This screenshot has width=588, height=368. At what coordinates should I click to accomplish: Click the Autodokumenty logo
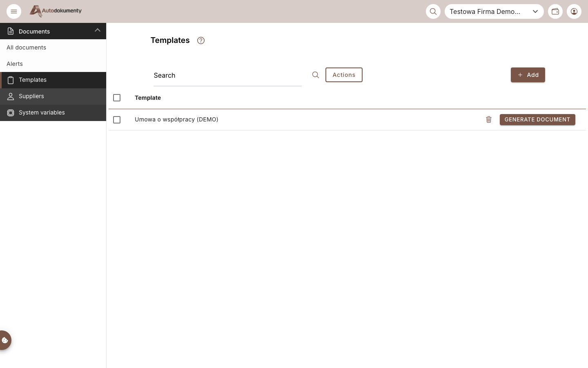tap(56, 11)
